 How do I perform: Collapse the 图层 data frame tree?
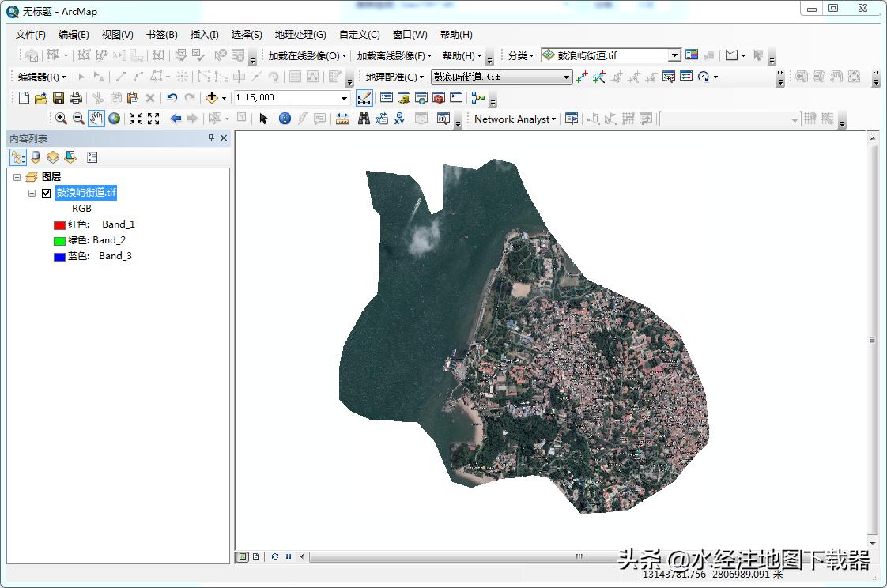click(x=17, y=177)
